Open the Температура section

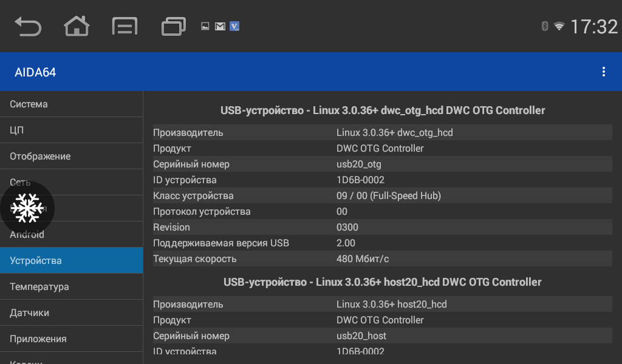tap(72, 286)
